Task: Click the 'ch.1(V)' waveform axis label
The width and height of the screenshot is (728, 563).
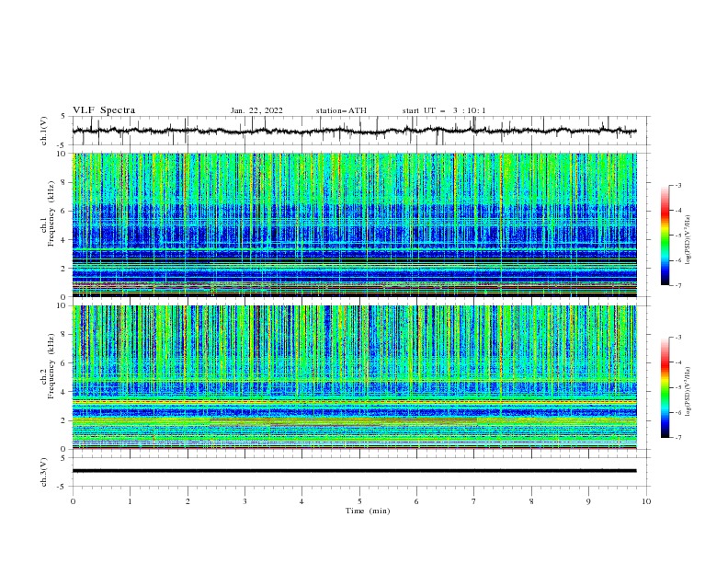Action: coord(44,131)
